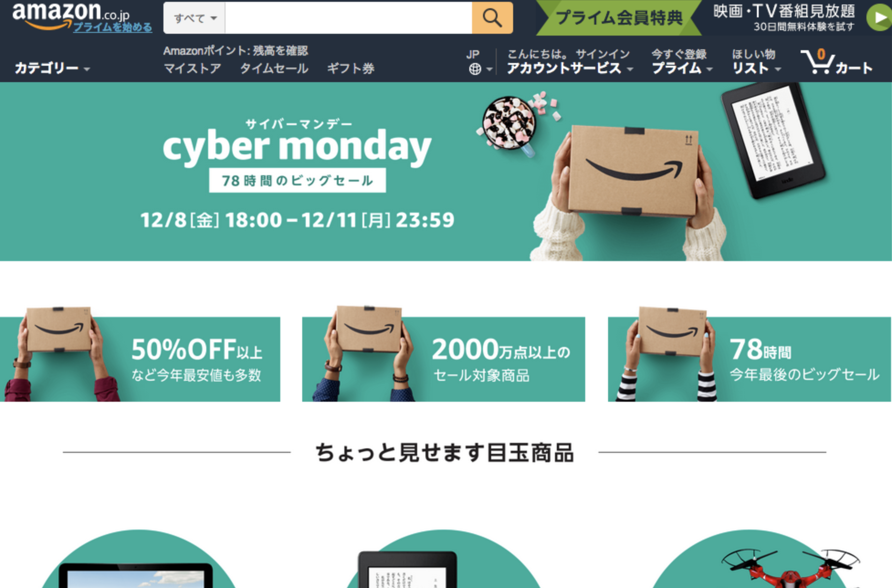Click the プライム会員特典 green banner
The width and height of the screenshot is (892, 588).
(619, 18)
